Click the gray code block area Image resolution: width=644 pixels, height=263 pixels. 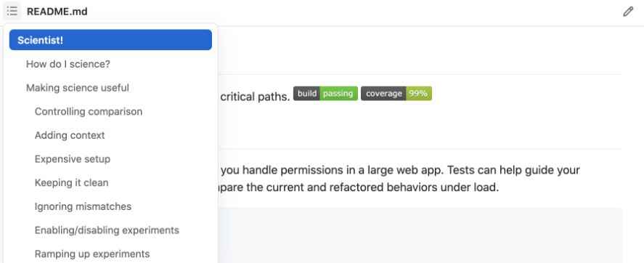[x=420, y=235]
